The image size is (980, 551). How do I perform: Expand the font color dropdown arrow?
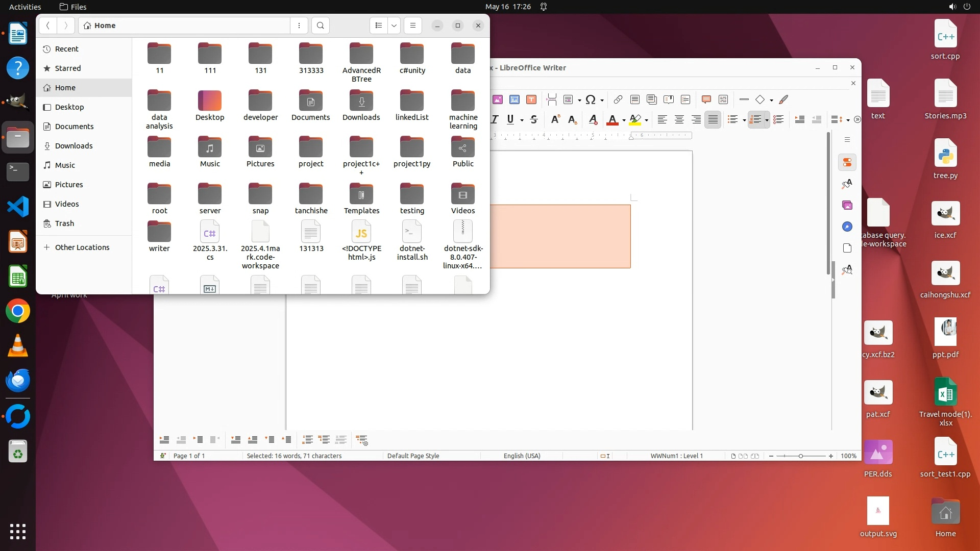click(624, 120)
